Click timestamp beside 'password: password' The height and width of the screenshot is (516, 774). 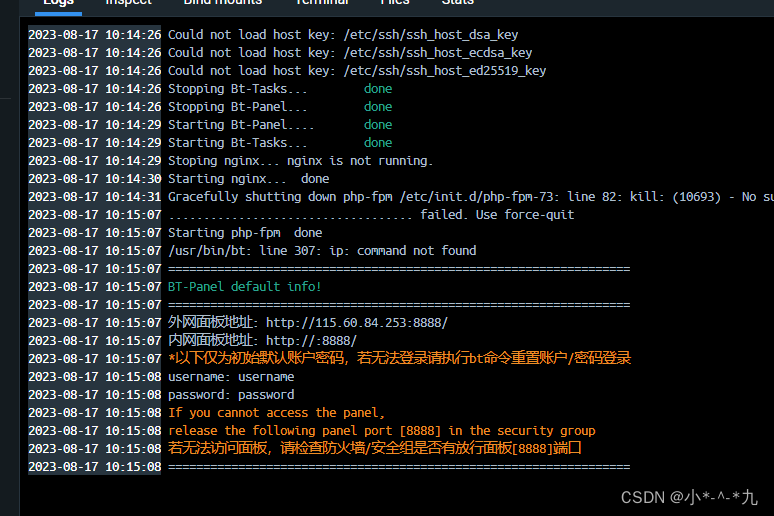95,395
